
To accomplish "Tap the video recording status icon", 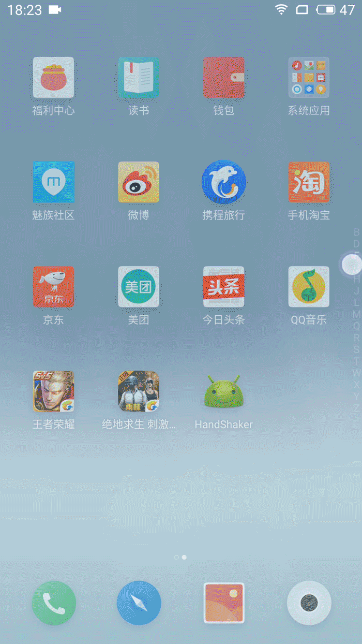I will pos(55,9).
